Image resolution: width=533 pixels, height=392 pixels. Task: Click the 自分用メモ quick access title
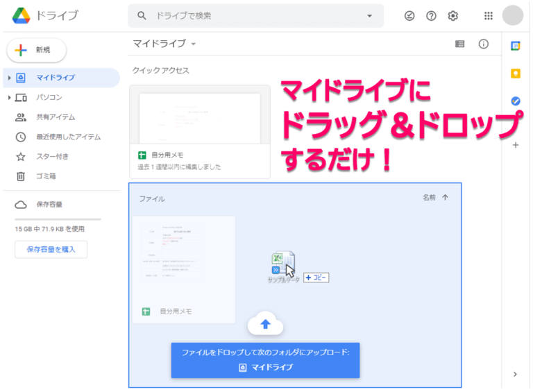[167, 155]
